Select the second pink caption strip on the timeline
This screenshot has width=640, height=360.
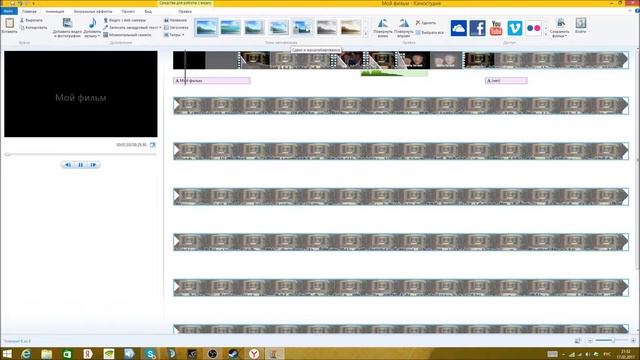pyautogui.click(x=506, y=81)
